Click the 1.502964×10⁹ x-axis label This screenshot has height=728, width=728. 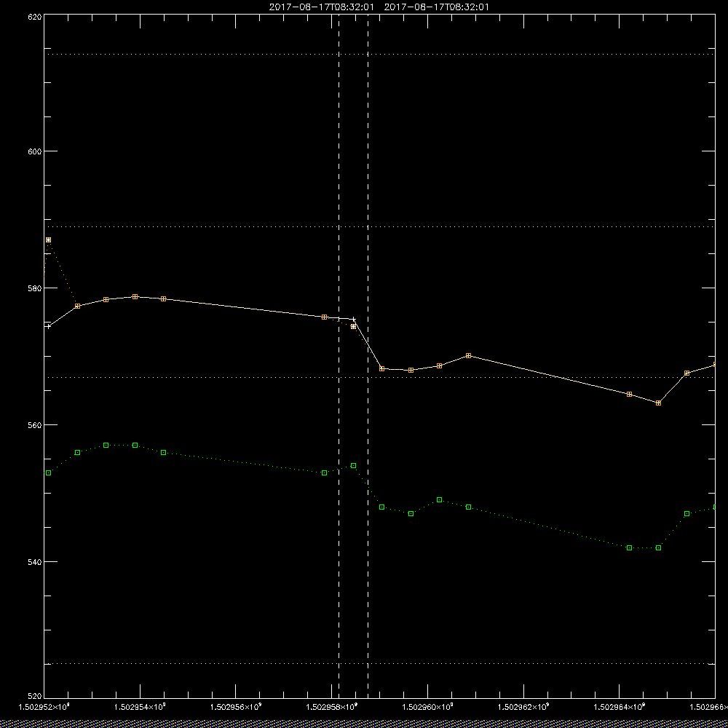click(620, 707)
